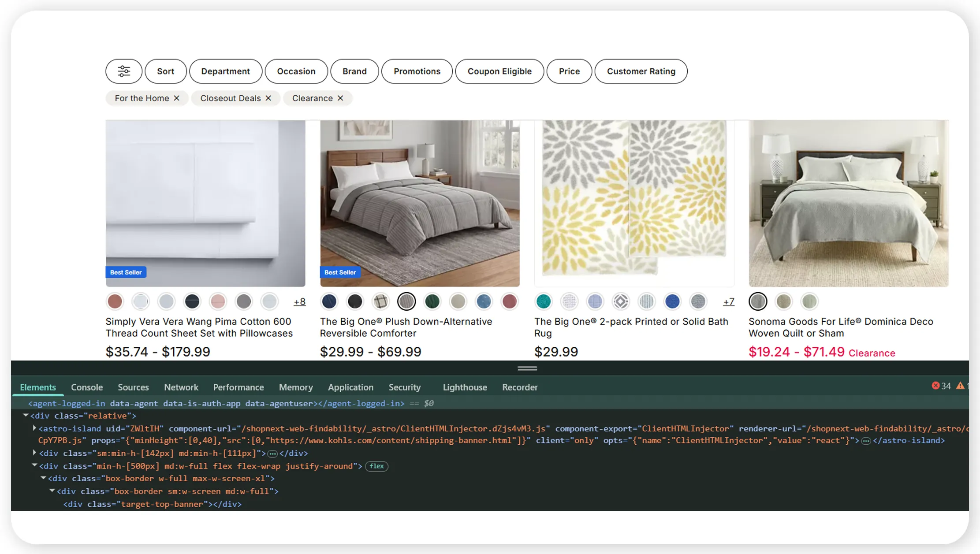Remove the Clearance filter chip
Screen dimensions: 980x554
point(340,98)
